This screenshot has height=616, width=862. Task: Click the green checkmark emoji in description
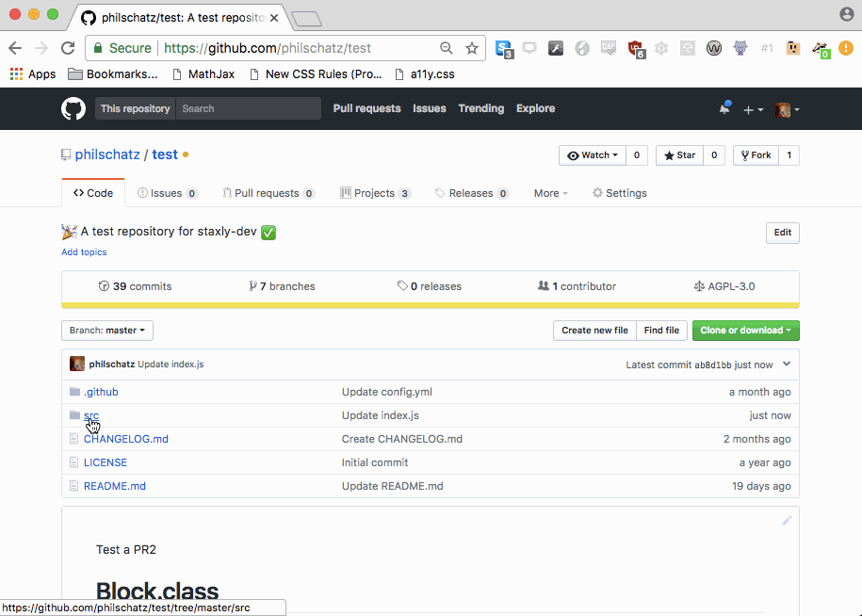268,233
